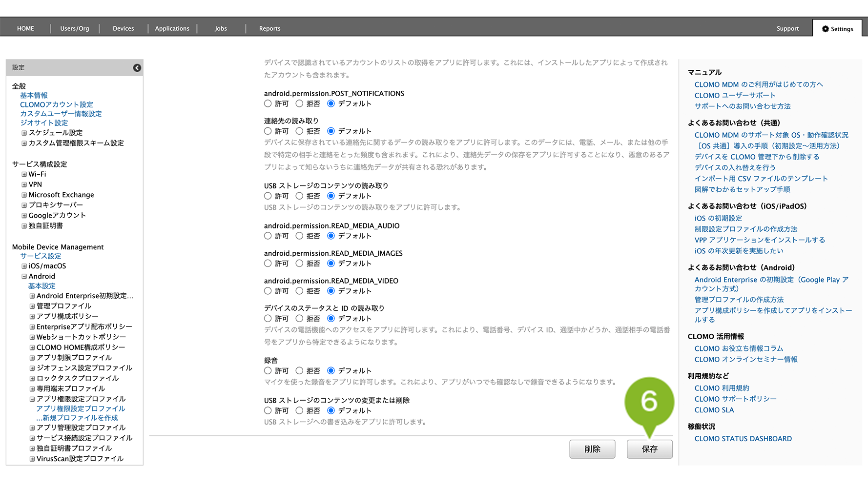Select 許可 for 録音 permission

click(268, 371)
